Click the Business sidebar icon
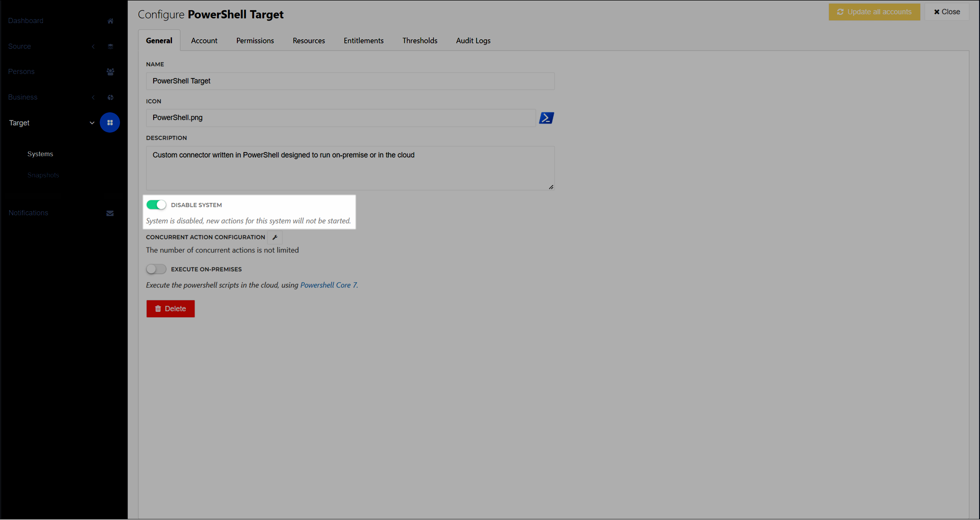The image size is (980, 520). pos(110,97)
